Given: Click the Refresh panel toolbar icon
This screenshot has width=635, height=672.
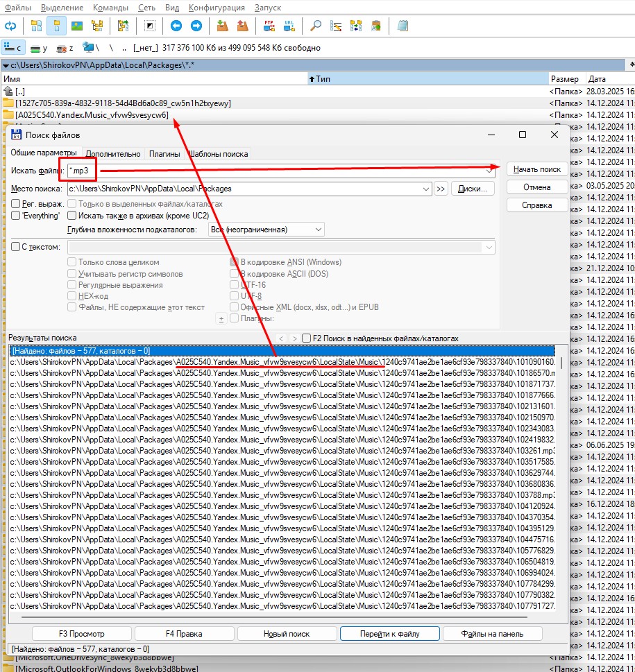Looking at the screenshot, I should 10,26.
